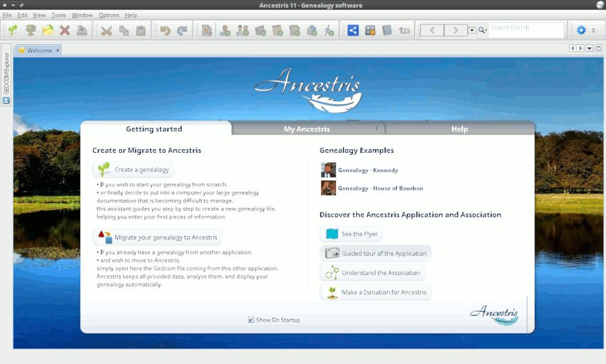
Task: Open the Options menu
Action: (x=108, y=15)
